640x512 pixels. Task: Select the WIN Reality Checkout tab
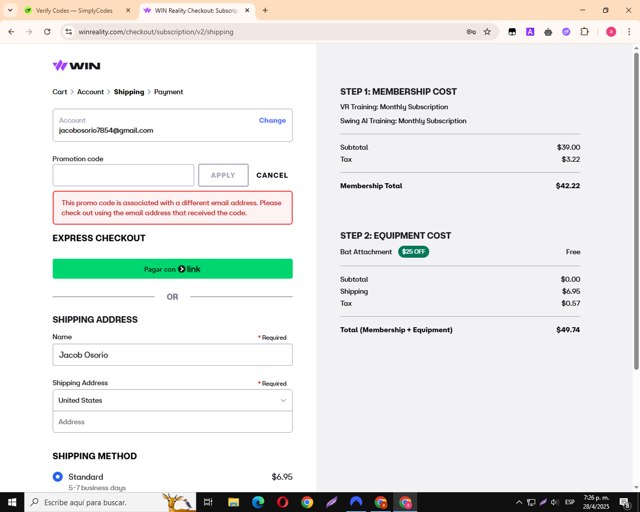[196, 11]
